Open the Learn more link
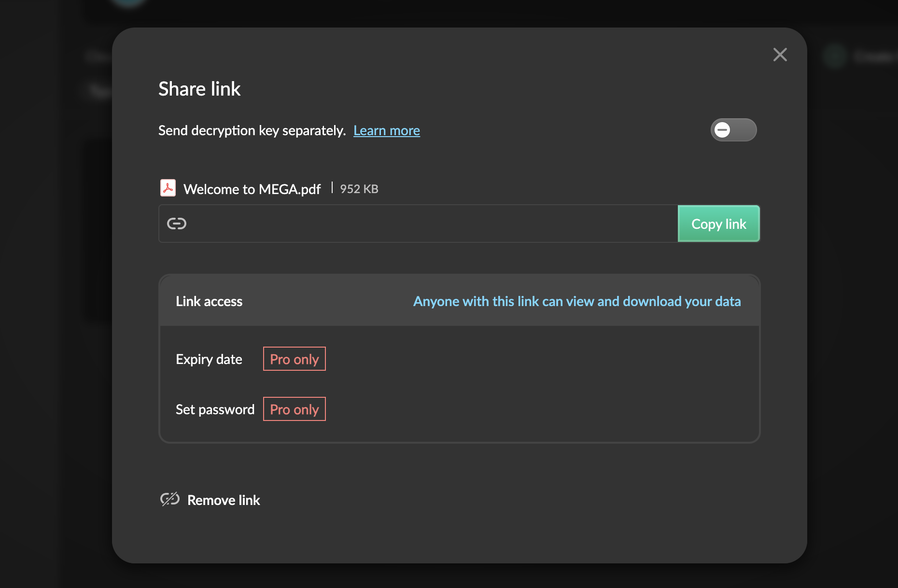This screenshot has height=588, width=898. pos(386,130)
